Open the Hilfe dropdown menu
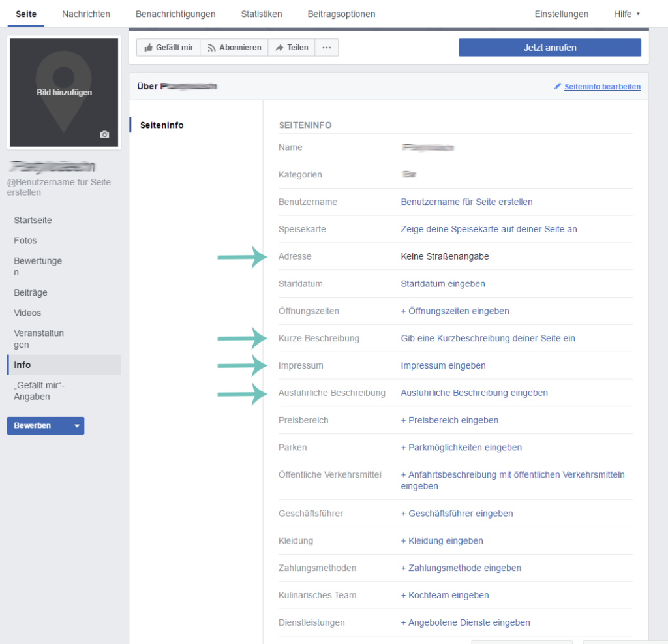Viewport: 668px width, 644px height. pos(627,14)
